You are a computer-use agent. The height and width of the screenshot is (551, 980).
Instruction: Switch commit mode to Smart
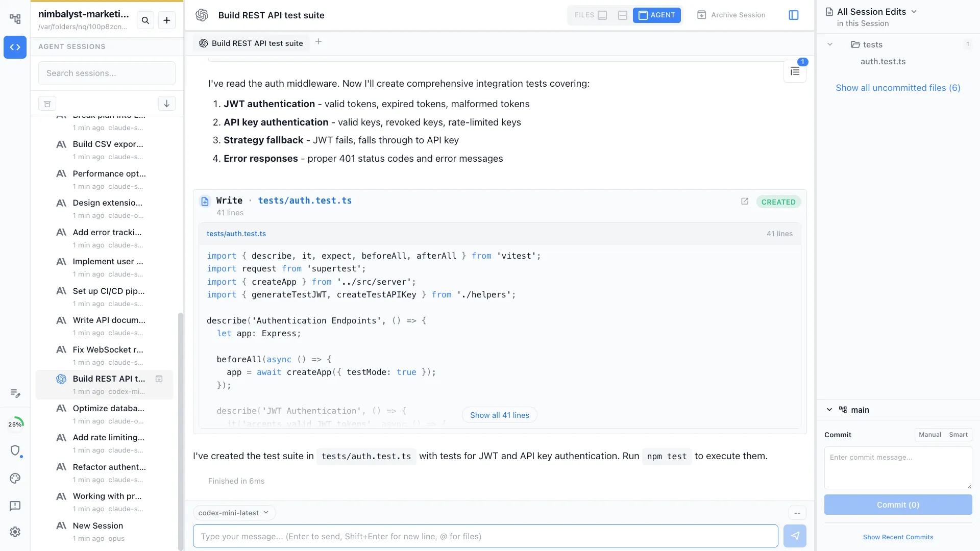click(x=959, y=434)
